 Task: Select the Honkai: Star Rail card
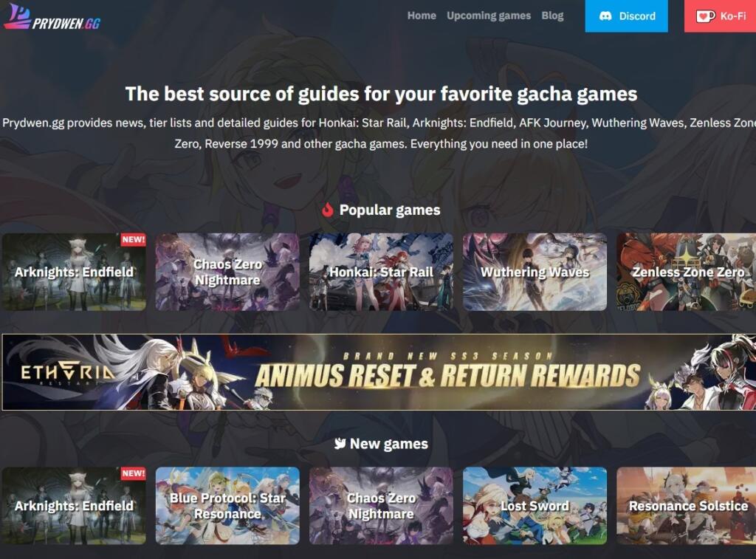(381, 272)
